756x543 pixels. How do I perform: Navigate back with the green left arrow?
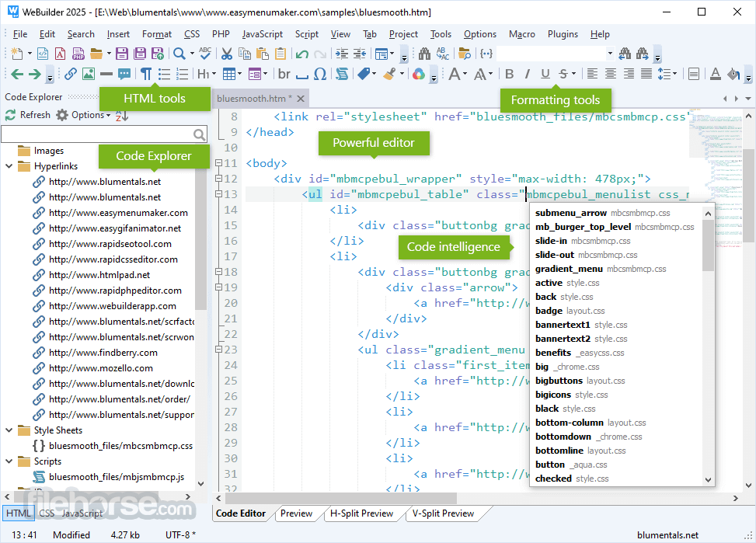[x=17, y=75]
